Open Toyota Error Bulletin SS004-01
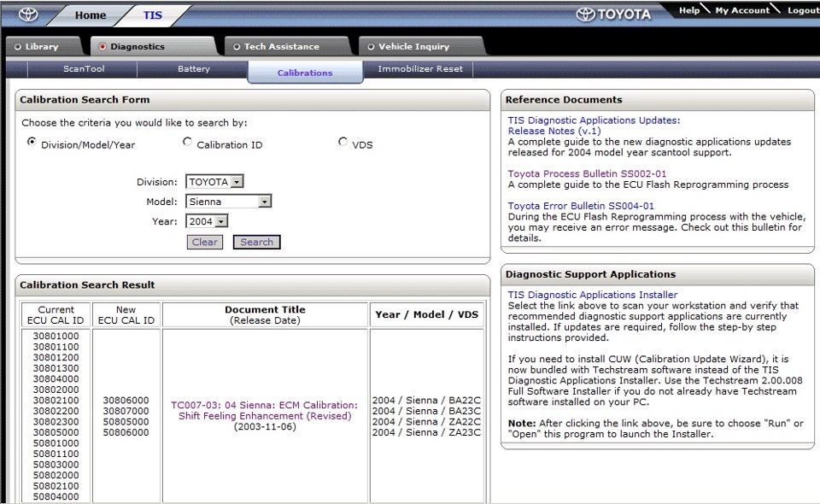 581,206
